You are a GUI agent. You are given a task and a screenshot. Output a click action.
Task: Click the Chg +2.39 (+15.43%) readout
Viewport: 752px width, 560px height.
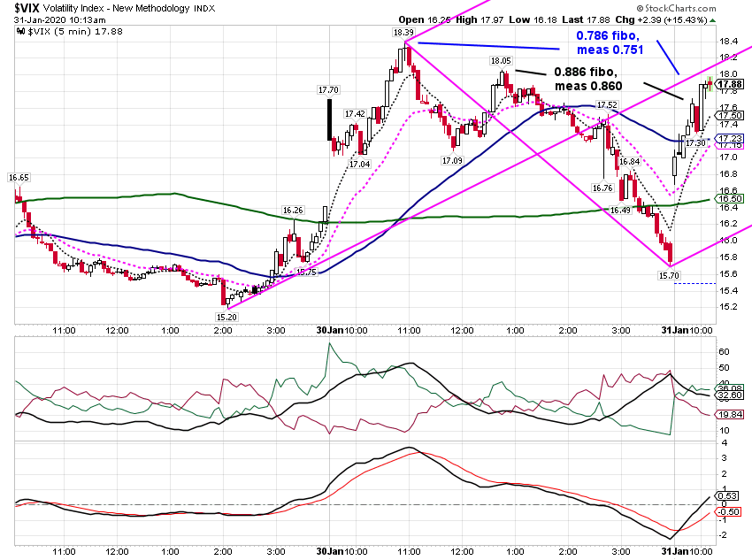(x=662, y=19)
